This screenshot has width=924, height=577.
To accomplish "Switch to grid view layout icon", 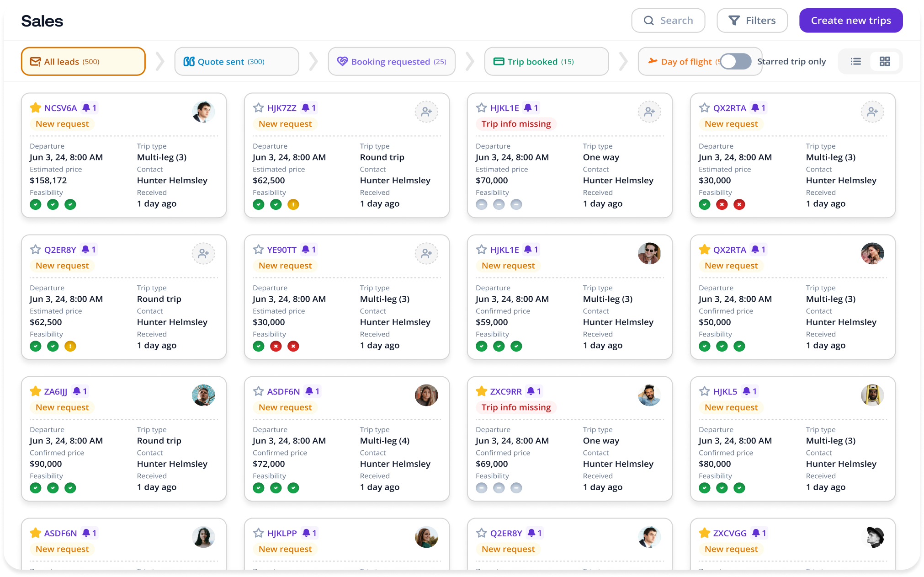I will (x=885, y=61).
